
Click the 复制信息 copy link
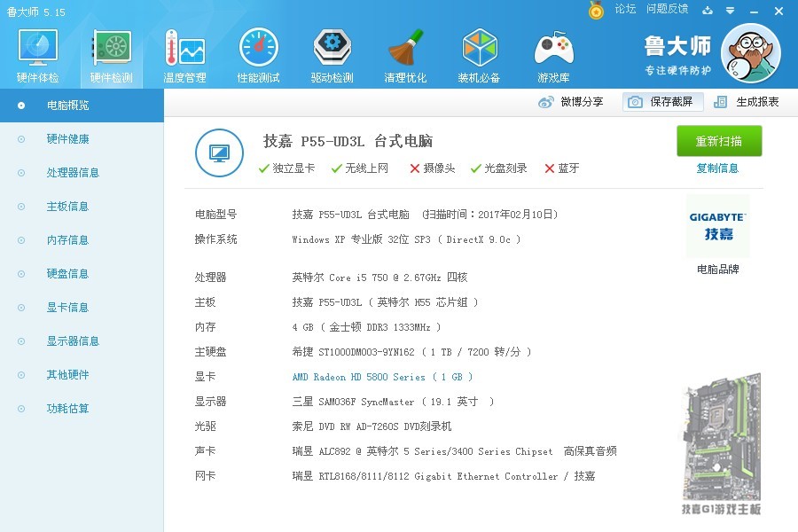click(x=717, y=168)
